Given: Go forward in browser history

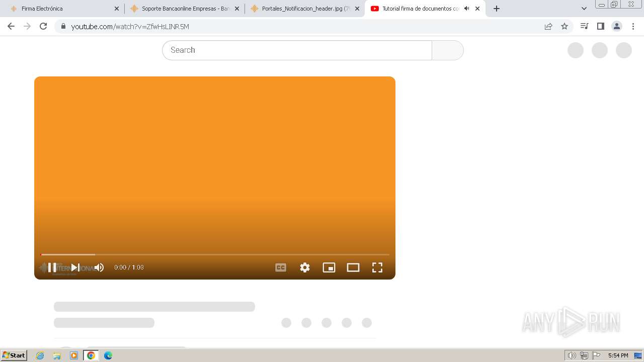Looking at the screenshot, I should [x=27, y=26].
